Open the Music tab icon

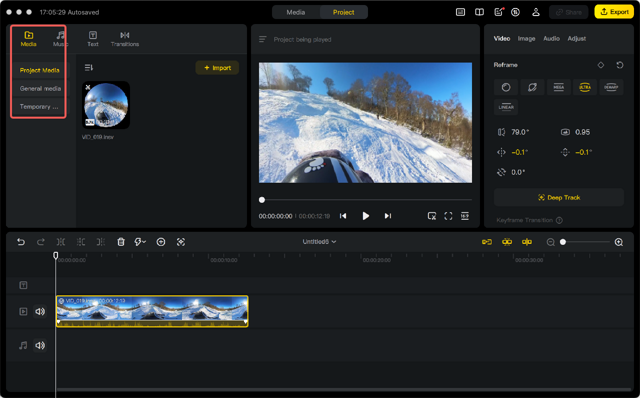[60, 35]
